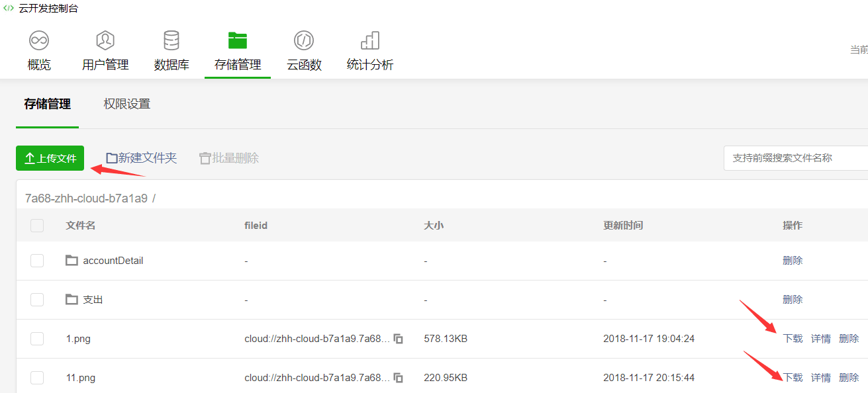Image resolution: width=868 pixels, height=393 pixels.
Task: Click the 1.png fileid cloud path text
Action: [317, 339]
